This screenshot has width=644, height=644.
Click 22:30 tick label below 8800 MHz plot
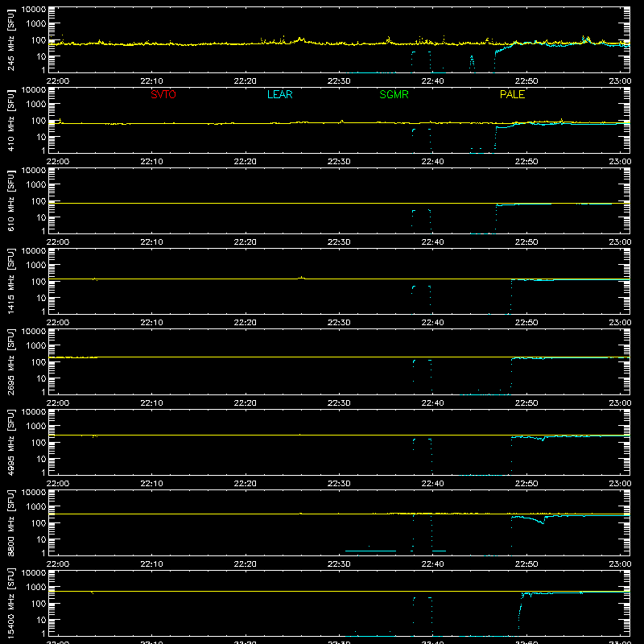pos(339,564)
